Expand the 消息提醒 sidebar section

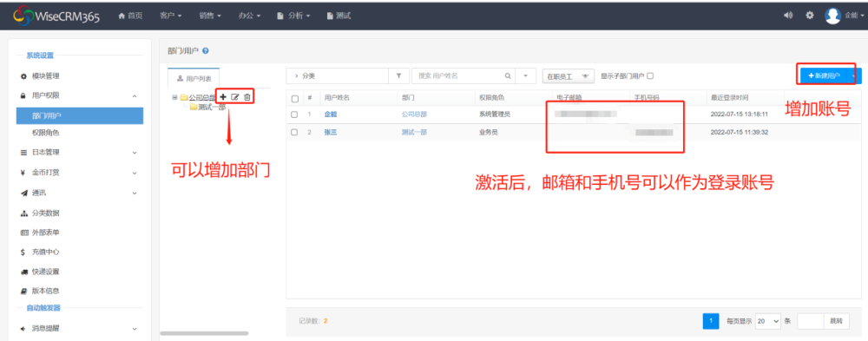pyautogui.click(x=135, y=328)
